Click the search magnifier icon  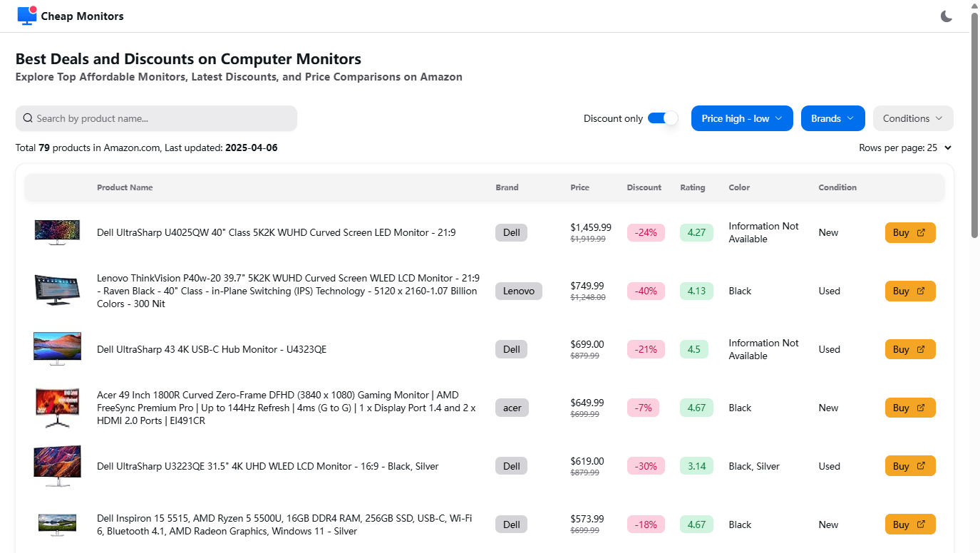point(28,118)
